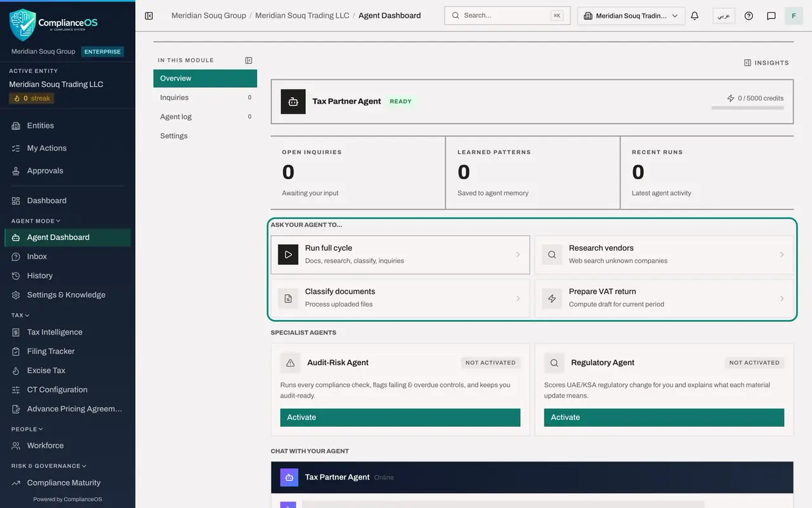Click the 0 streak badge

coord(31,98)
